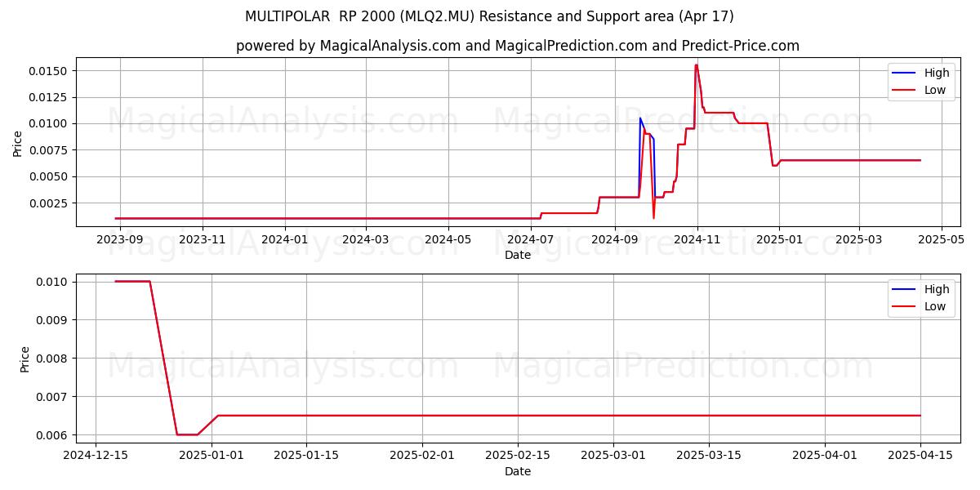Click the 2025-01-15 date tick label
Screen dimensions: 980x490
pyautogui.click(x=306, y=456)
